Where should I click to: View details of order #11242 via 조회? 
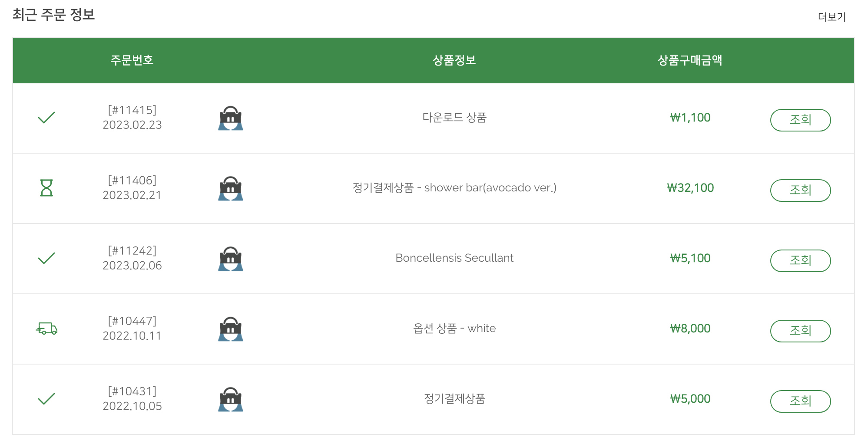pos(800,261)
